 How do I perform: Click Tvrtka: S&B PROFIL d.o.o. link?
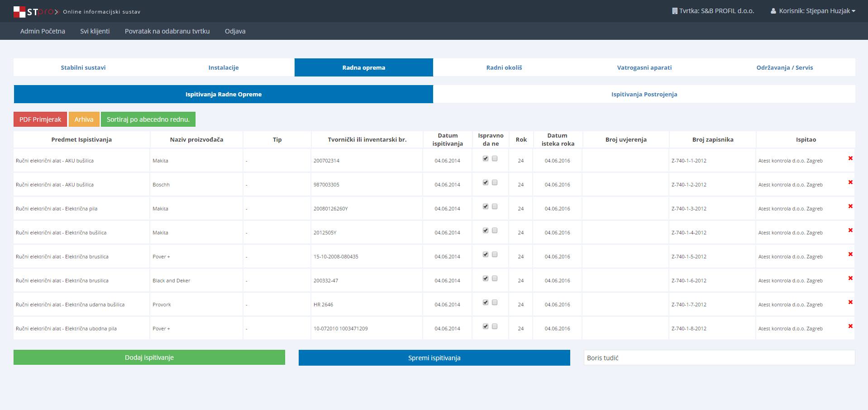[713, 11]
